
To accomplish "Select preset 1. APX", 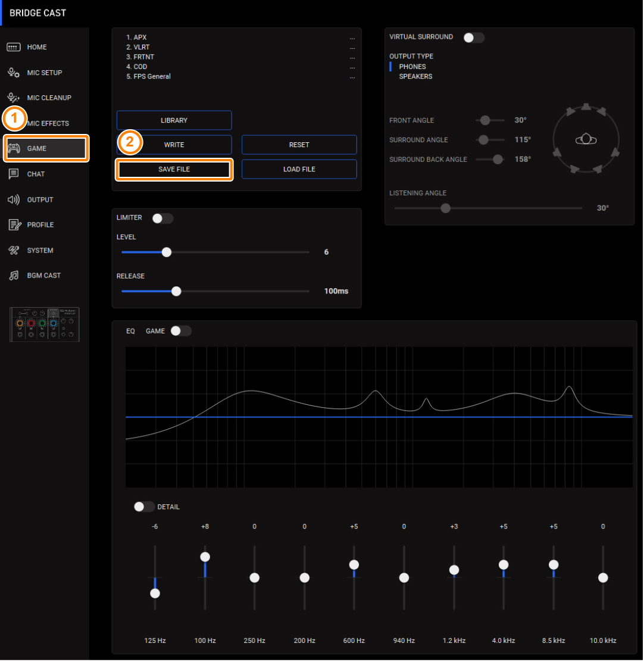I will [136, 38].
